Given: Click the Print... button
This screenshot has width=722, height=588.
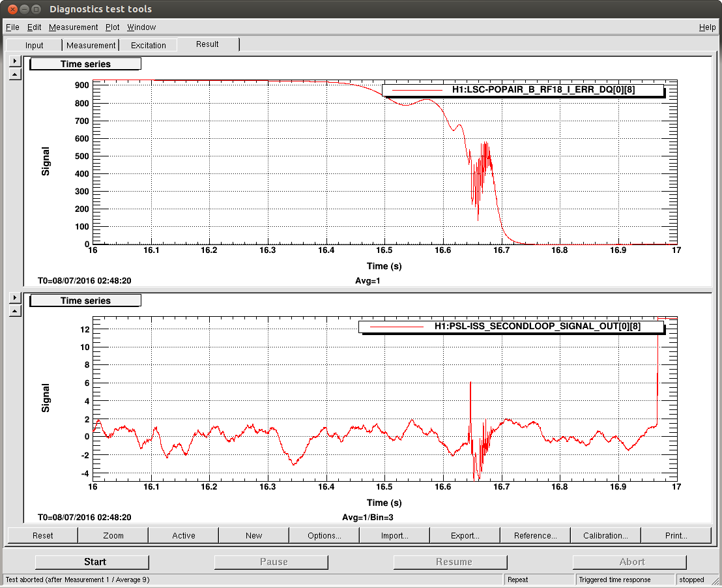Looking at the screenshot, I should pos(676,535).
